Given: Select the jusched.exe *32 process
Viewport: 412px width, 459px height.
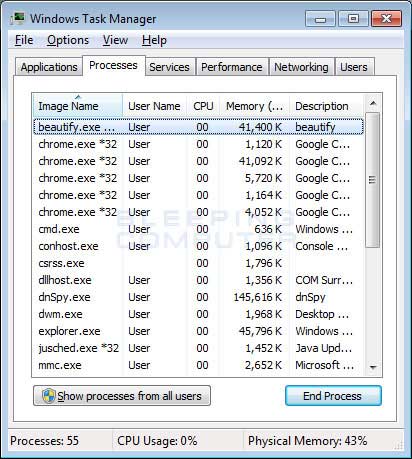Looking at the screenshot, I should click(x=198, y=348).
